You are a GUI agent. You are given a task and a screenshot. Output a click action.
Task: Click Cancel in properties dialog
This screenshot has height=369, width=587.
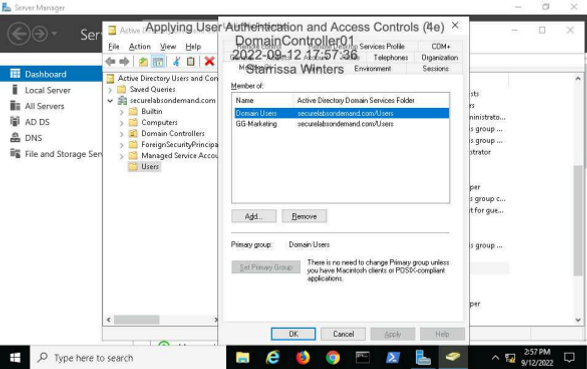(343, 334)
